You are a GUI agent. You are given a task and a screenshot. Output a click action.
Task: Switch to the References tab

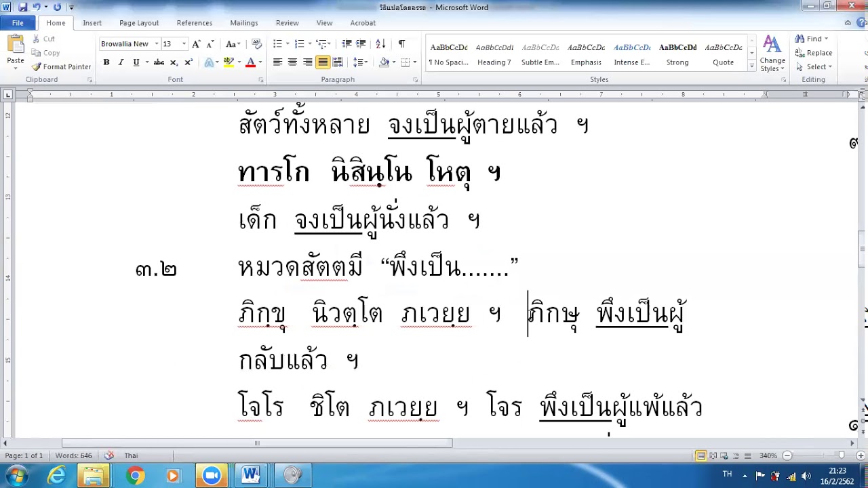pos(195,23)
